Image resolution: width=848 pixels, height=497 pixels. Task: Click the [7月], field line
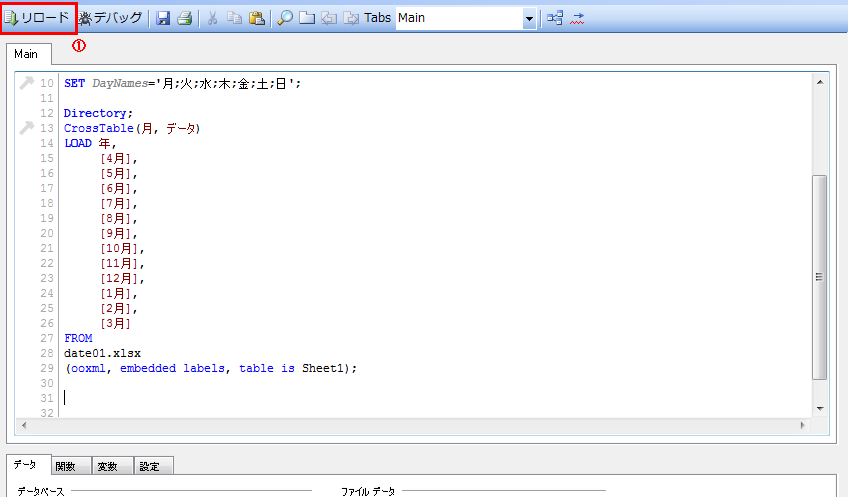coord(119,203)
